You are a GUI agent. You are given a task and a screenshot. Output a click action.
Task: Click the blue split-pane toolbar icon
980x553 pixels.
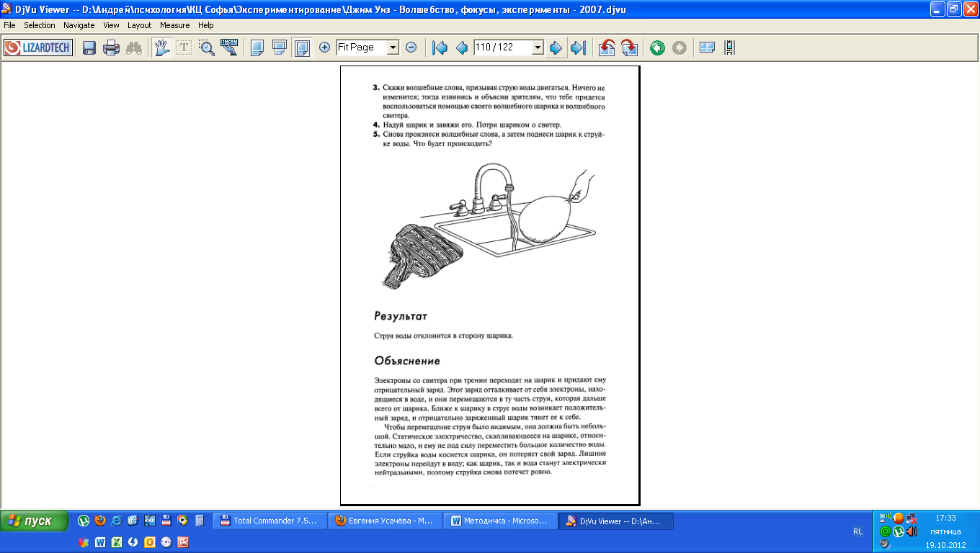708,48
